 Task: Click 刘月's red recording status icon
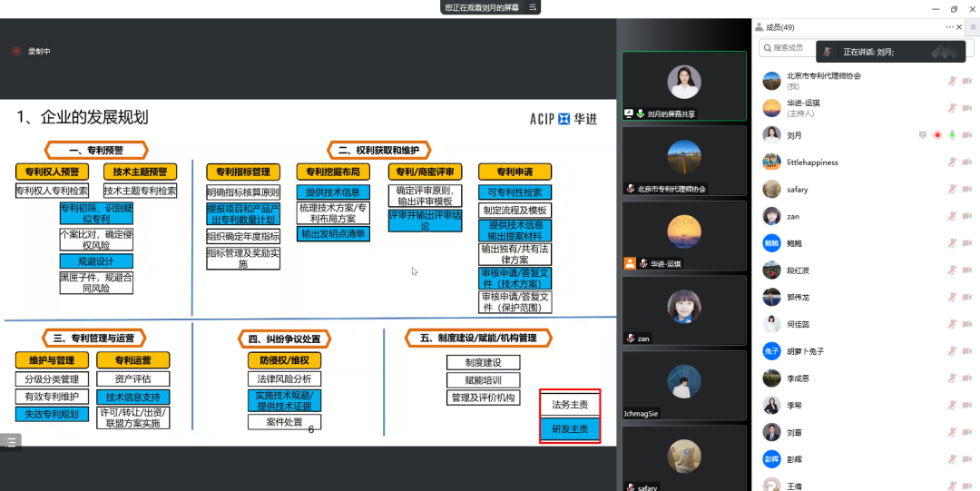coord(937,135)
